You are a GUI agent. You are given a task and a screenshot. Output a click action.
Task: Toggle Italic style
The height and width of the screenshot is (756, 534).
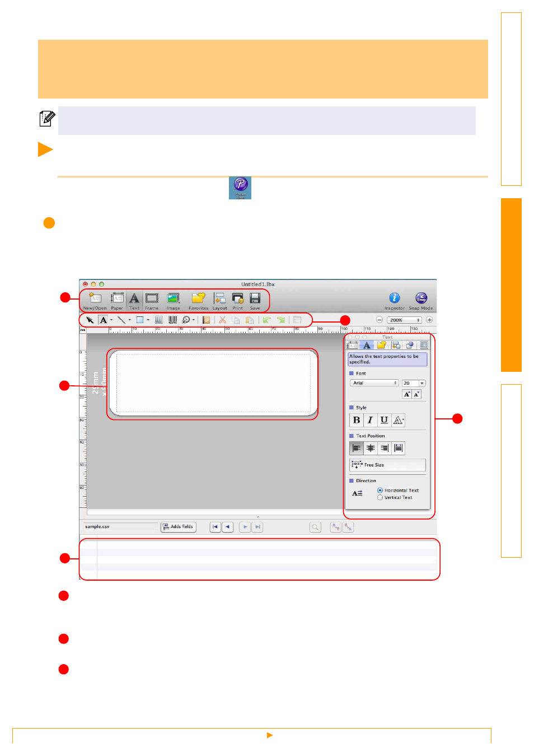point(370,420)
